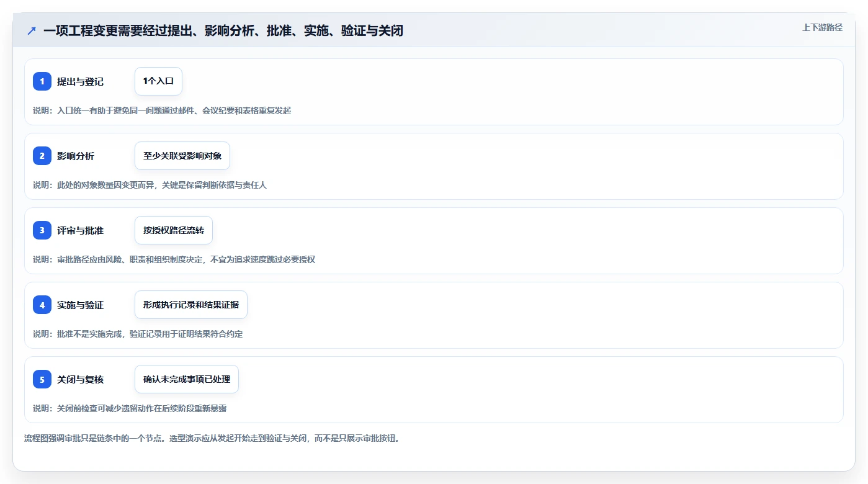Viewport: 868px width, 484px height.
Task: Click the 影响分析 step title
Action: tap(76, 156)
